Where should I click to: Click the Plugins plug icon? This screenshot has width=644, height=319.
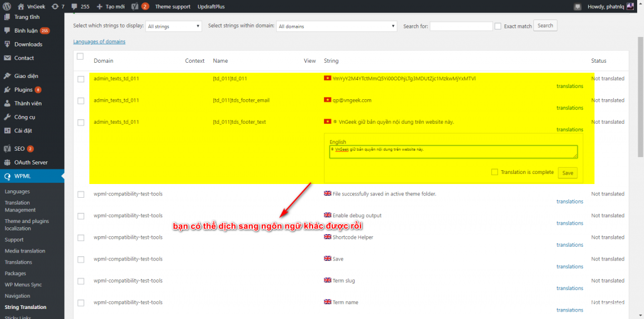(7, 89)
